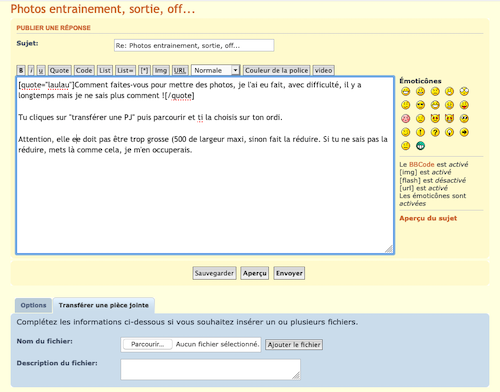500x392 pixels.
Task: Focus the Sujet input field
Action: (x=194, y=45)
